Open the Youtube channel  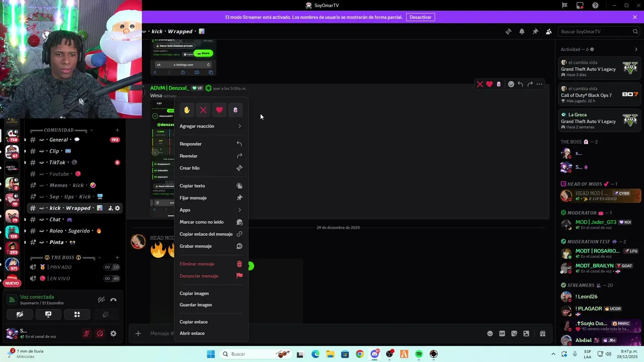click(74, 174)
